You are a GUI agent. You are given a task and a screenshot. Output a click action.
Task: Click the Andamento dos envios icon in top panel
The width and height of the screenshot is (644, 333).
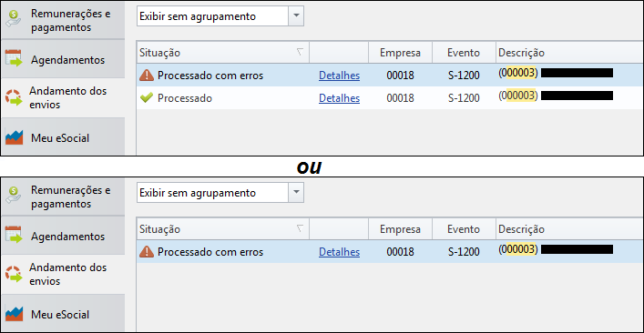(x=14, y=97)
